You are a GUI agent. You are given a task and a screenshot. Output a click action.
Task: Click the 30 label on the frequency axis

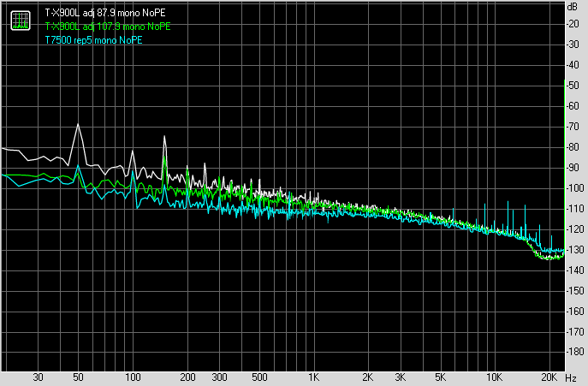click(38, 377)
